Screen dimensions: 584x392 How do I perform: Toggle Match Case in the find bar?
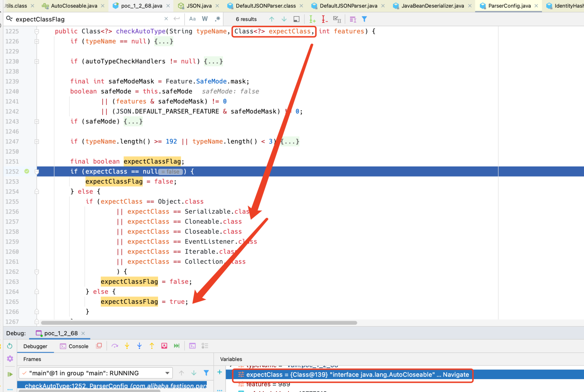[x=192, y=19]
